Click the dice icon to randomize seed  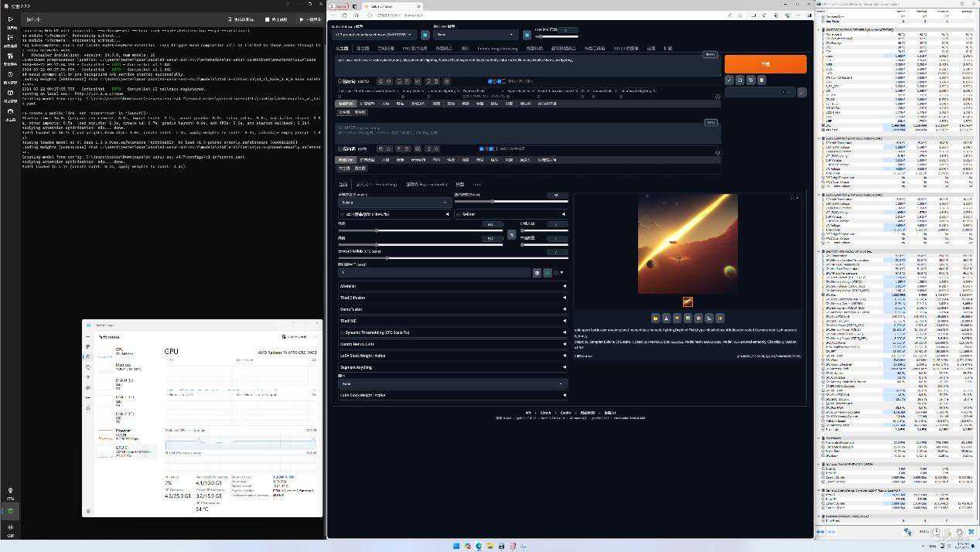click(x=537, y=272)
